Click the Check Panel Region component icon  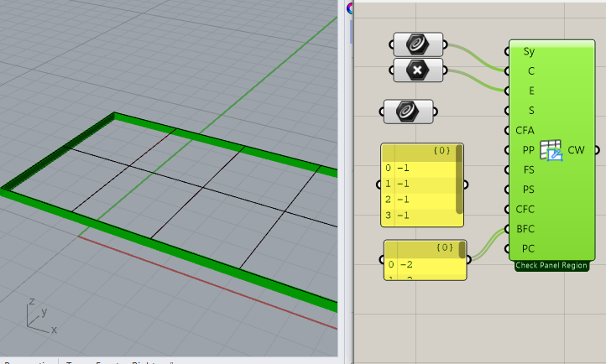pyautogui.click(x=551, y=150)
